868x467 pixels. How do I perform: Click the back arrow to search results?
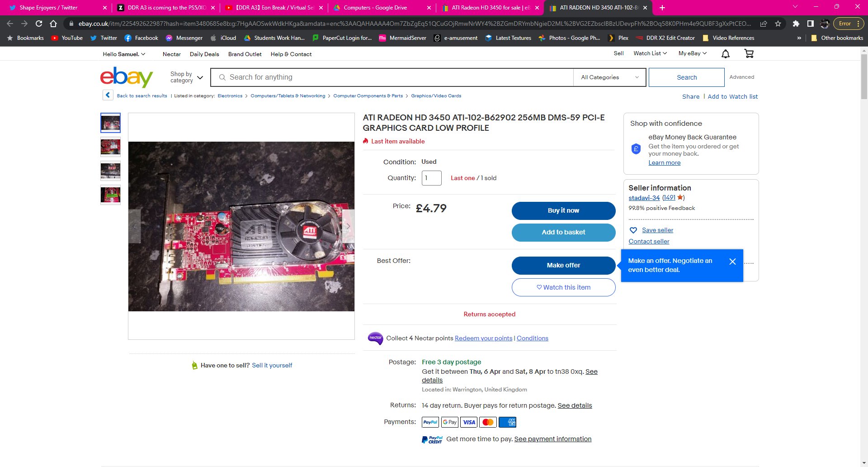coord(108,95)
